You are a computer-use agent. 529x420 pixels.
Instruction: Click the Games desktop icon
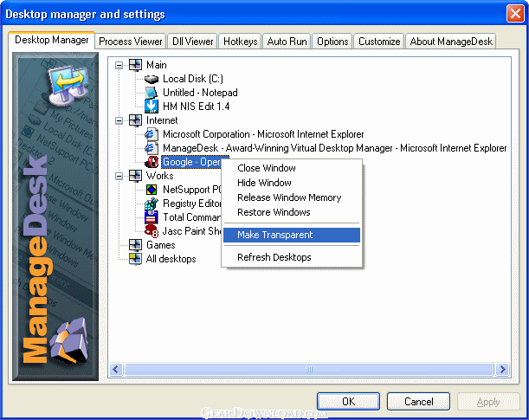click(135, 245)
